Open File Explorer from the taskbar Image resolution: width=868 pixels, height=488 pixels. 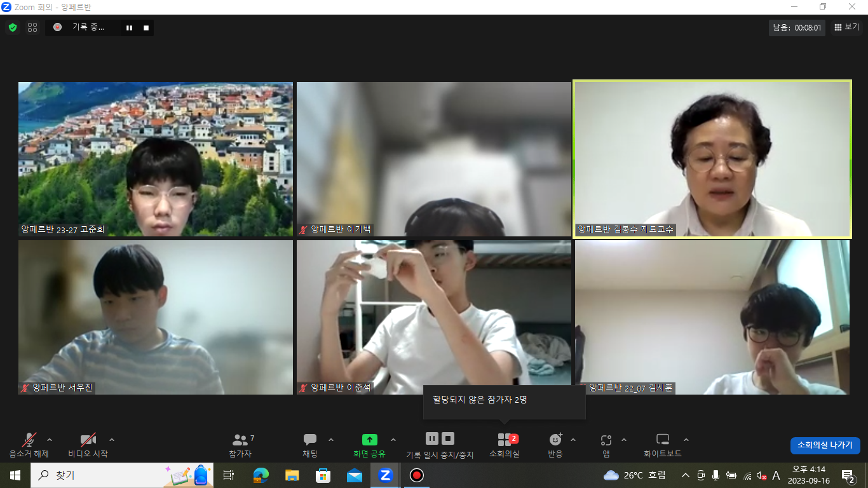(x=292, y=475)
